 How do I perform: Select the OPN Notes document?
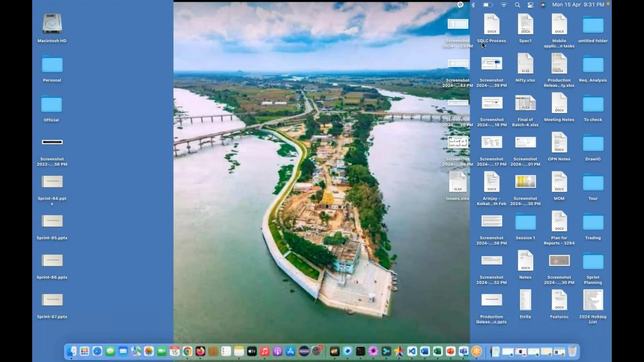[559, 146]
